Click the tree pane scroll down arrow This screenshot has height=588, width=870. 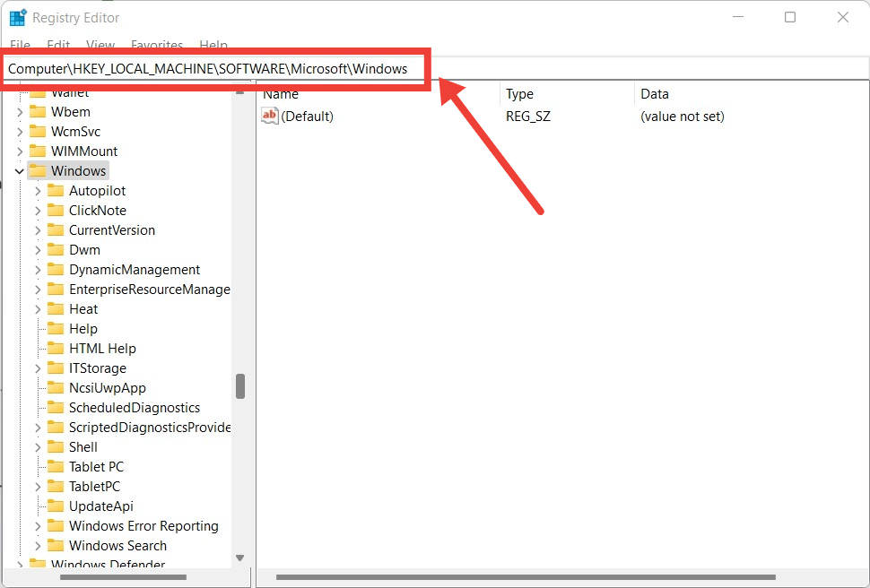[240, 558]
